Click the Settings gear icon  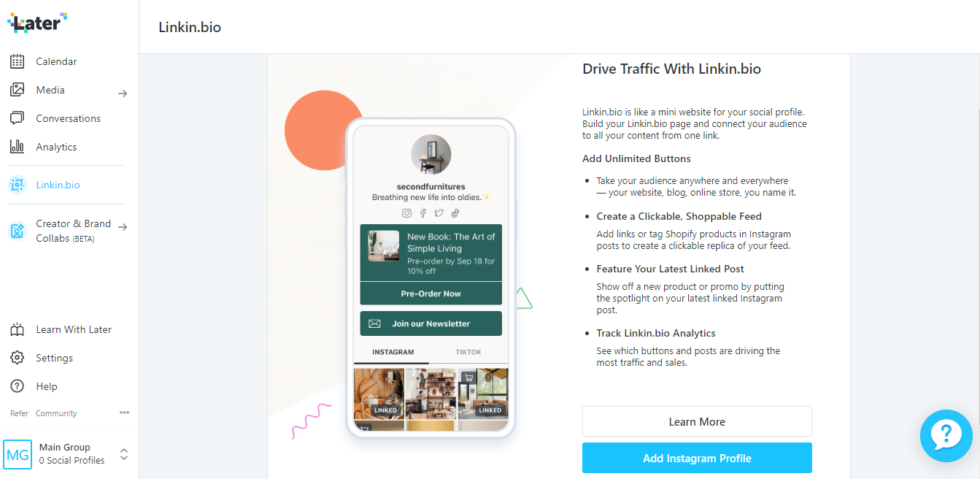(x=17, y=358)
